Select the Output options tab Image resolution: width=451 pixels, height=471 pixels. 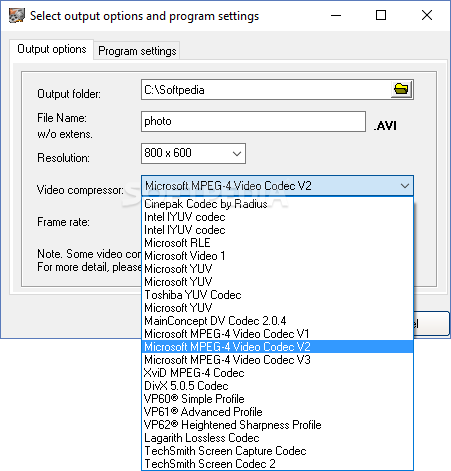pyautogui.click(x=52, y=49)
